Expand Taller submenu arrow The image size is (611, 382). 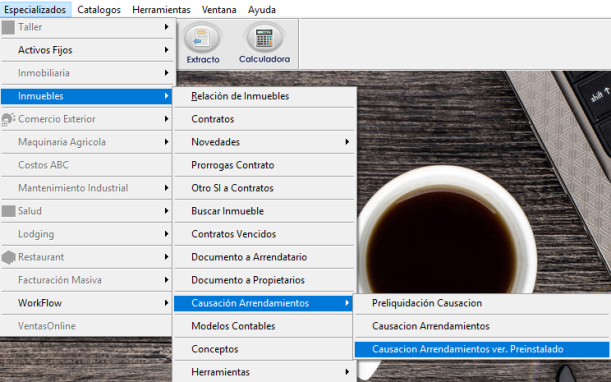point(166,27)
